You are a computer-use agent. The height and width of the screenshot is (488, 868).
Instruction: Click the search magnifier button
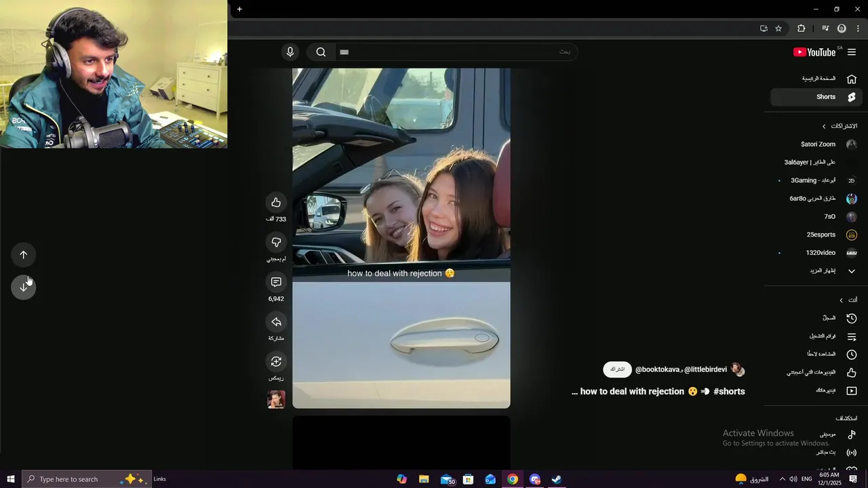(x=321, y=52)
